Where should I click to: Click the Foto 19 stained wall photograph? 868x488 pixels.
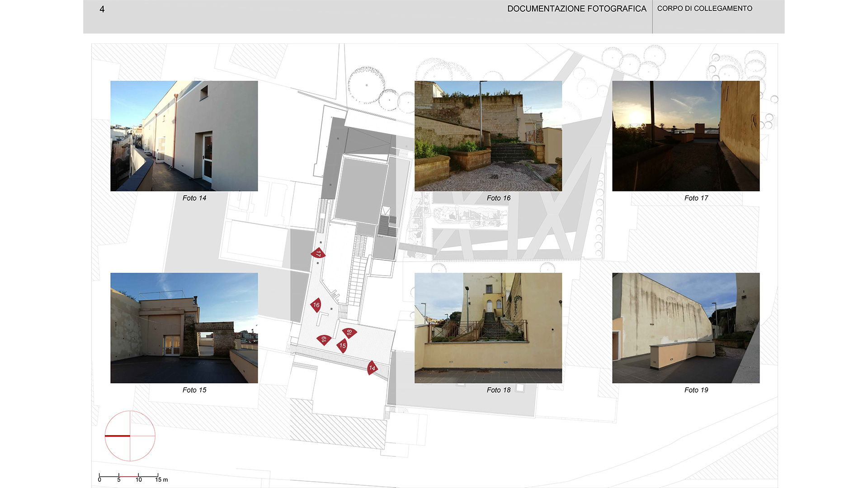[686, 328]
